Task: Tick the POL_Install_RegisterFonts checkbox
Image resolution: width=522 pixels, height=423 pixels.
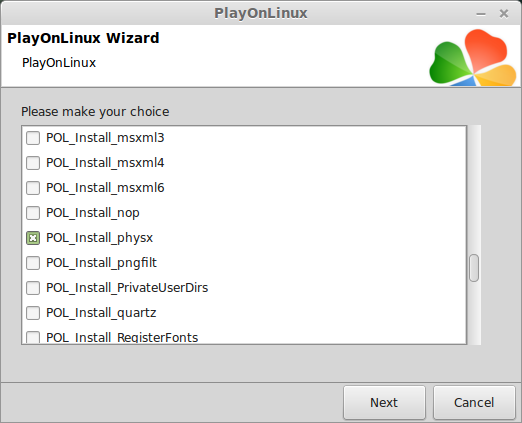Action: pyautogui.click(x=33, y=337)
